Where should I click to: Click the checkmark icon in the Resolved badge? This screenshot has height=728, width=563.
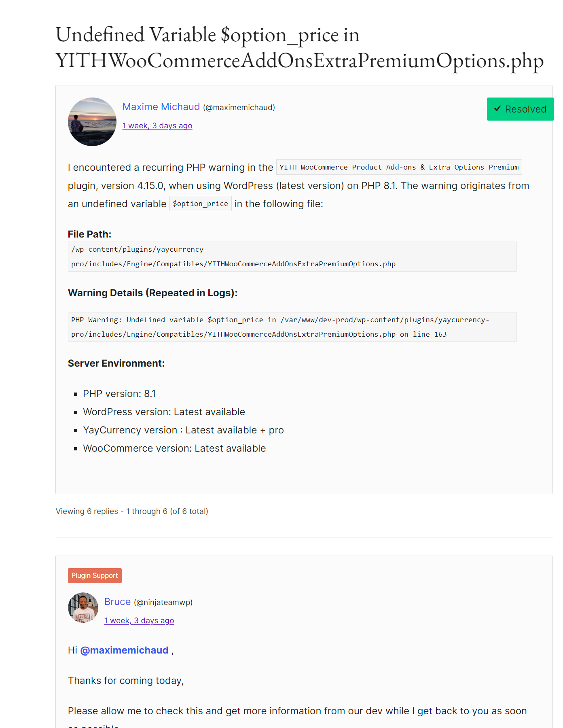tap(497, 109)
